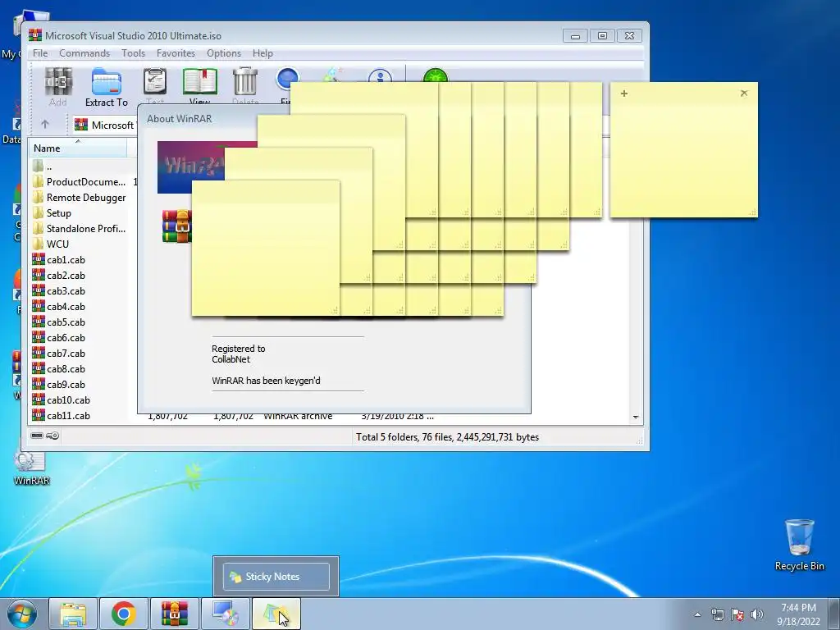Add a new sticky note with plus button
The width and height of the screenshot is (840, 630).
coord(623,94)
